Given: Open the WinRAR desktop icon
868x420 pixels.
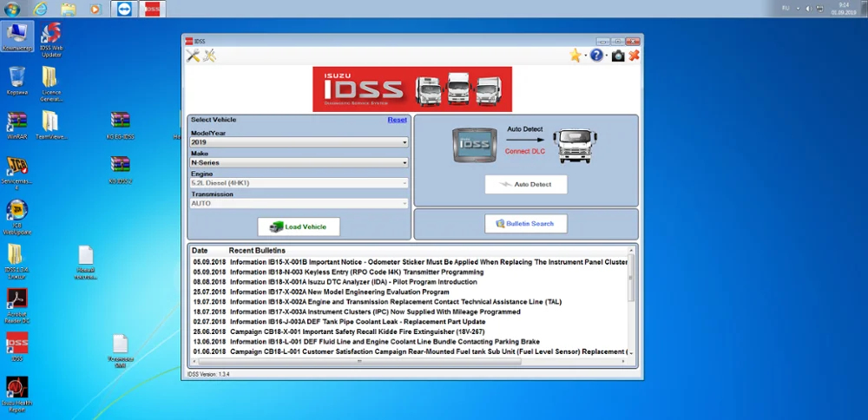Looking at the screenshot, I should (17, 126).
